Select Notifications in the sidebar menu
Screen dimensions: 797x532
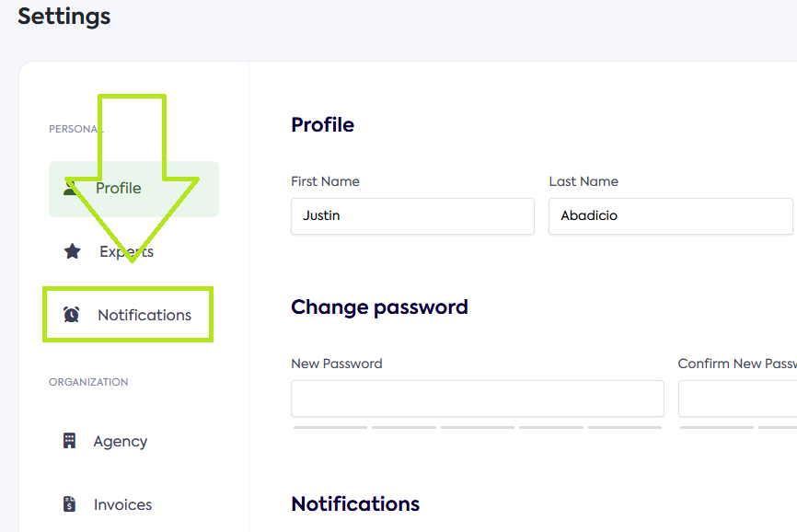144,315
